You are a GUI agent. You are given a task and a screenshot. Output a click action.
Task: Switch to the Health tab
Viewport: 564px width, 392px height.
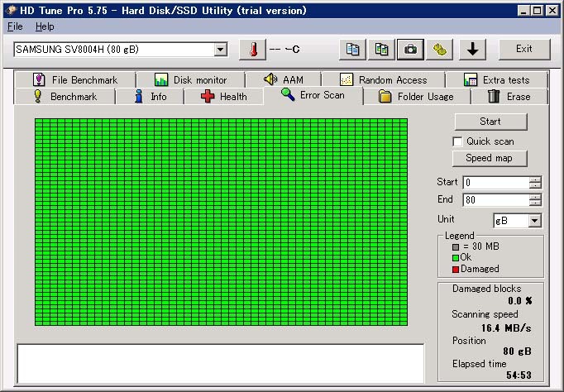(224, 97)
